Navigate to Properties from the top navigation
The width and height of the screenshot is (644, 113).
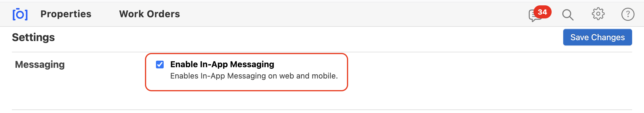coord(66,14)
